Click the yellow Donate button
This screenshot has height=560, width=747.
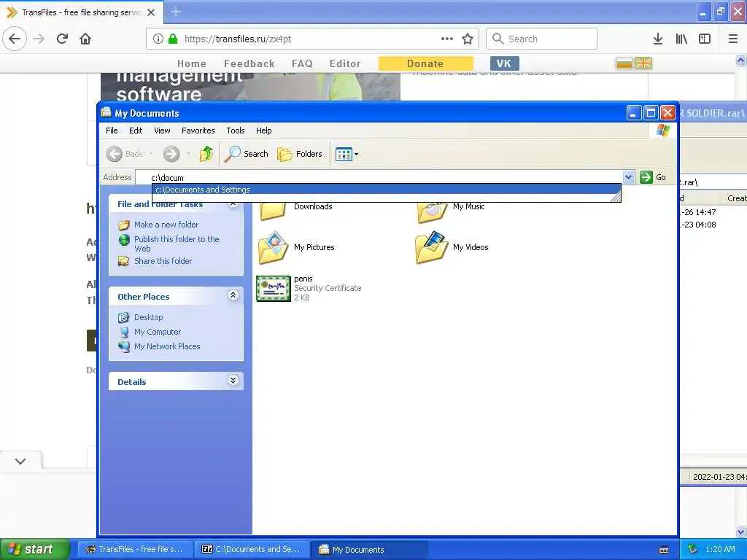click(425, 63)
